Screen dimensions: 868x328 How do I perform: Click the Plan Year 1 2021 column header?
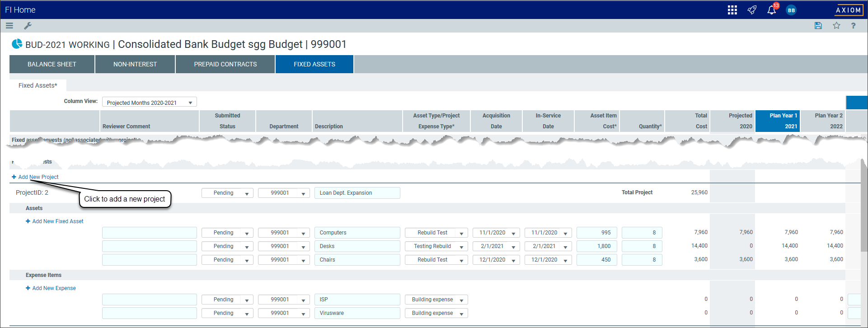(x=778, y=121)
